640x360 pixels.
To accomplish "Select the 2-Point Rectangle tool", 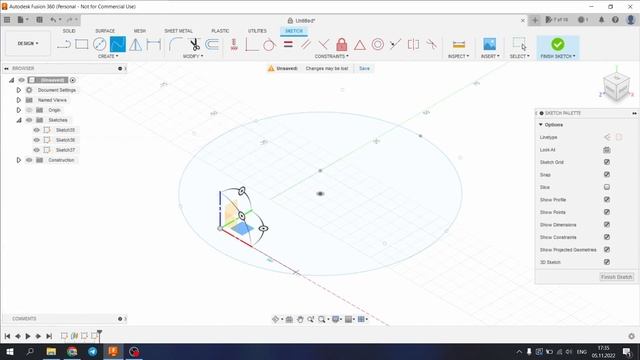I will (x=82, y=44).
